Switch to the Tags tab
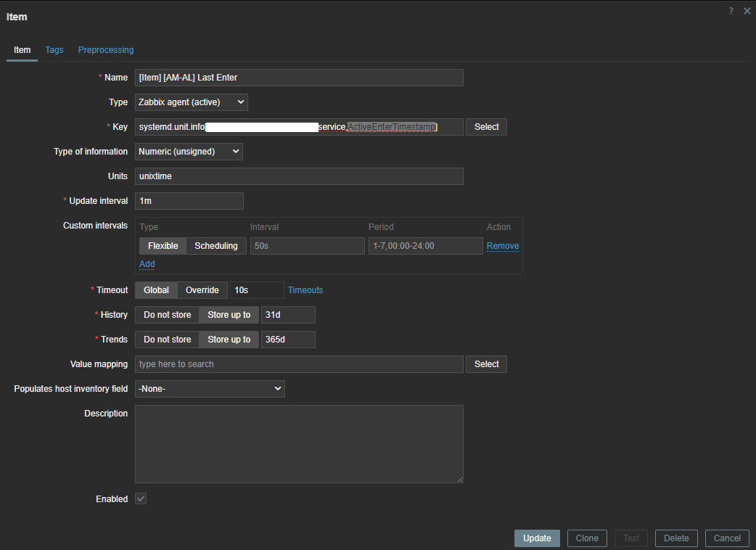The width and height of the screenshot is (756, 550). coord(54,50)
